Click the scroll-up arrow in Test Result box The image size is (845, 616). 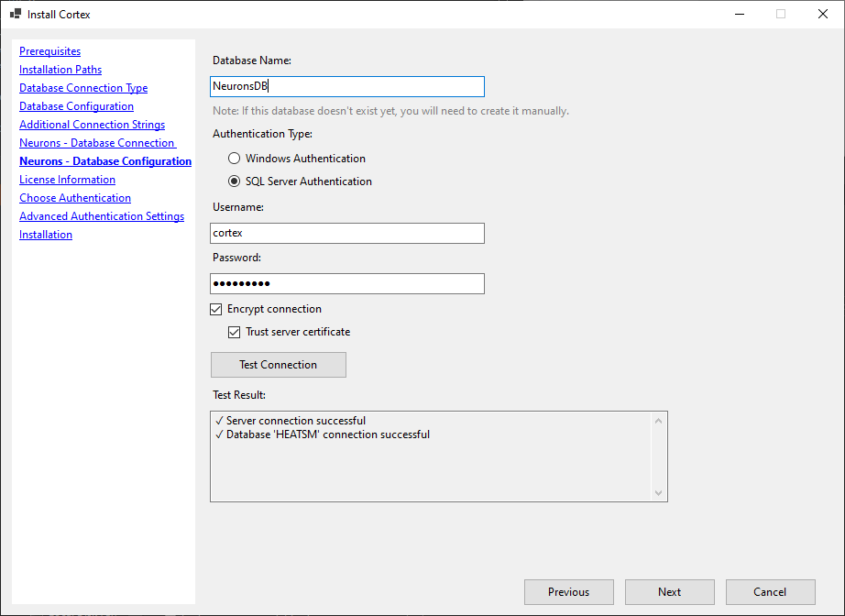click(x=659, y=418)
